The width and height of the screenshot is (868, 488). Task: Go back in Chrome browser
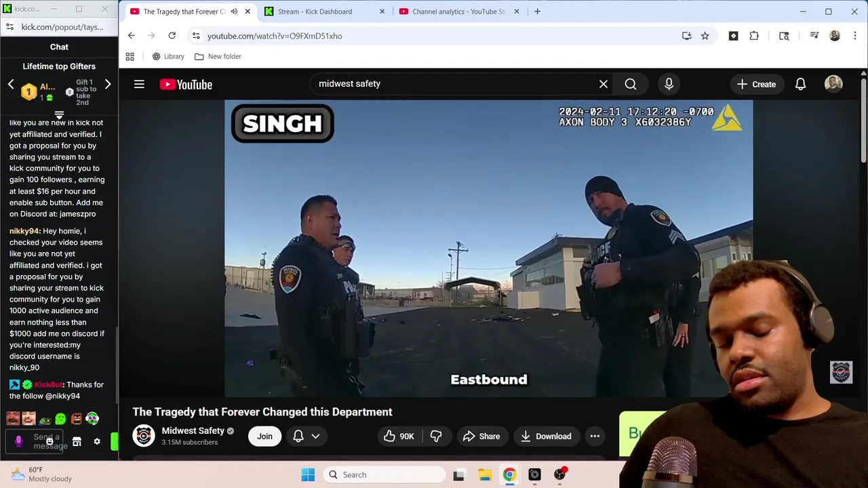pos(132,36)
